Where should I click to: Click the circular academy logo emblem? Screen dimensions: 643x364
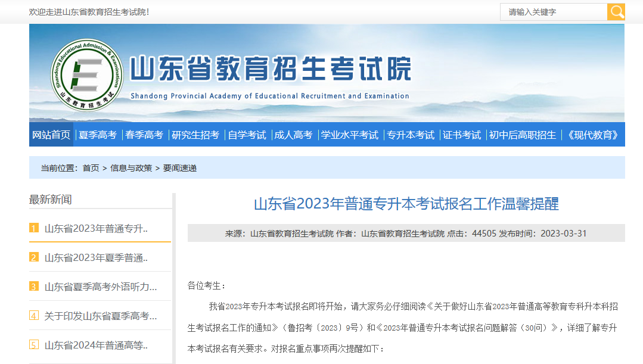[x=87, y=75]
